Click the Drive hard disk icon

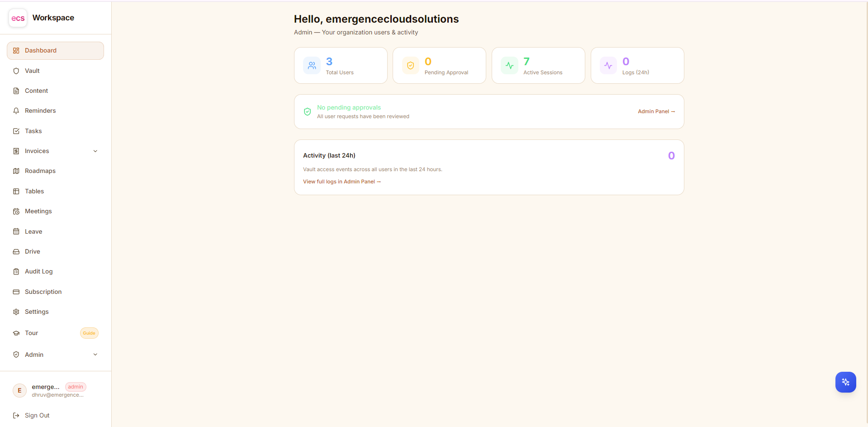click(x=16, y=252)
